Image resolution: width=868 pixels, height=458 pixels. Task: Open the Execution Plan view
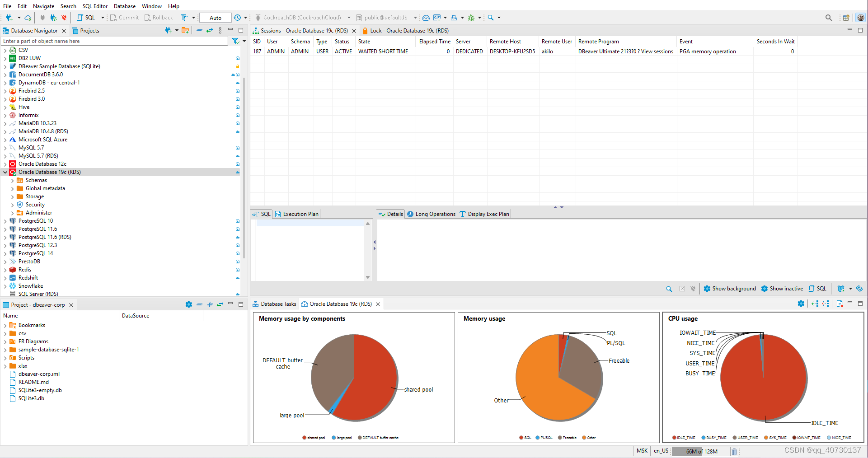297,214
